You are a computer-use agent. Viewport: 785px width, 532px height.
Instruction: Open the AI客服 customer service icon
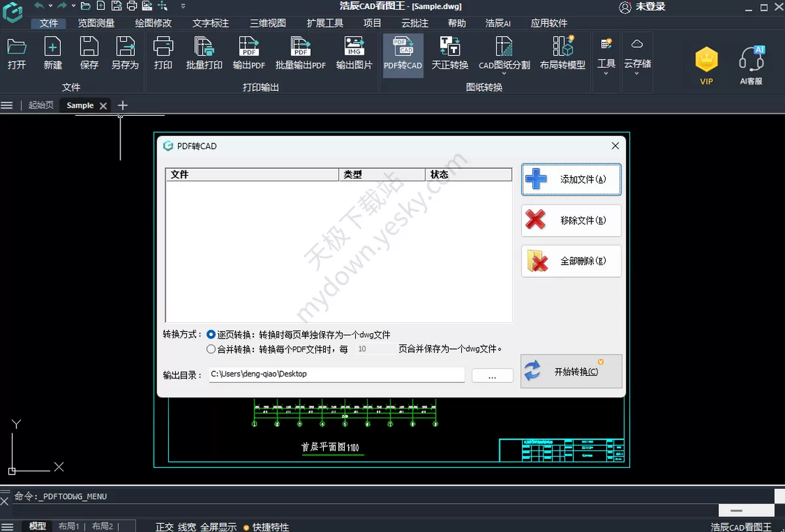click(751, 65)
